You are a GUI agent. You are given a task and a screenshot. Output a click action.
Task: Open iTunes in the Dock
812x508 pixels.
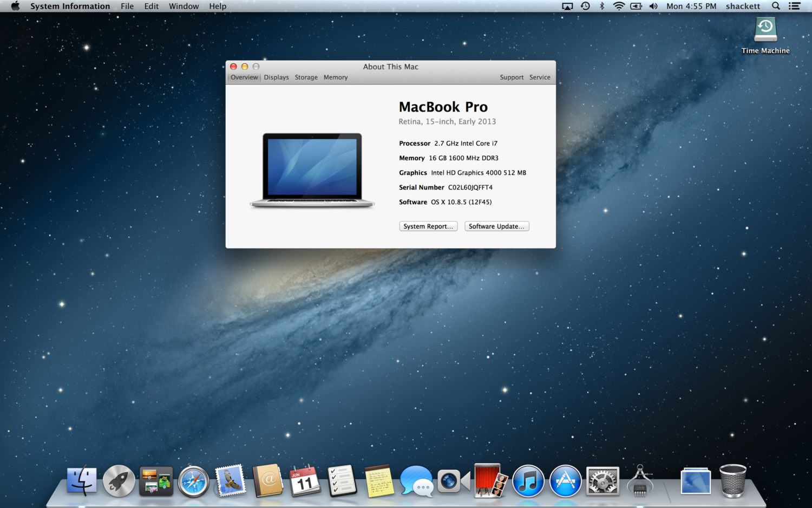(x=528, y=480)
